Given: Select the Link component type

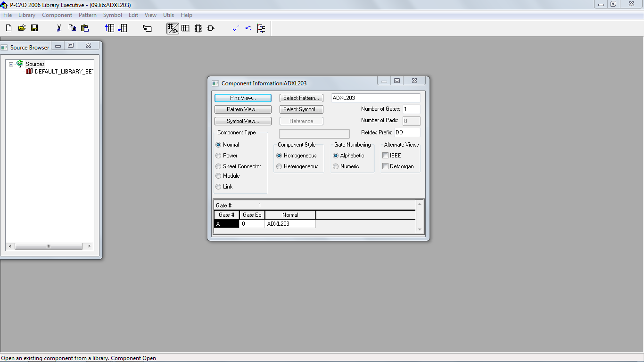Looking at the screenshot, I should [218, 187].
